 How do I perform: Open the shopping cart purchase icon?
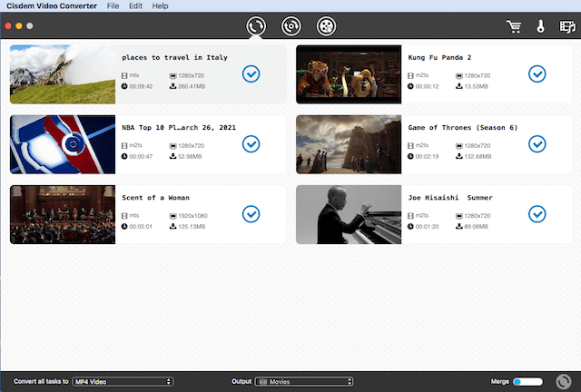click(514, 26)
